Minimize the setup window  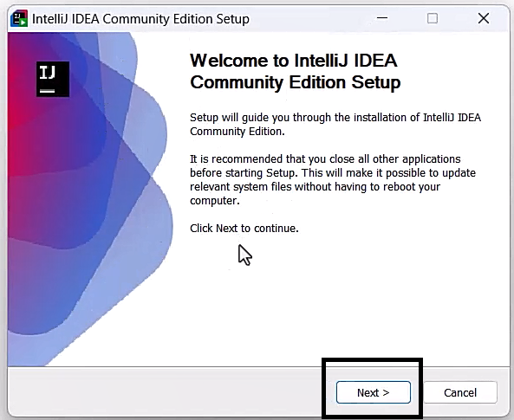point(382,18)
